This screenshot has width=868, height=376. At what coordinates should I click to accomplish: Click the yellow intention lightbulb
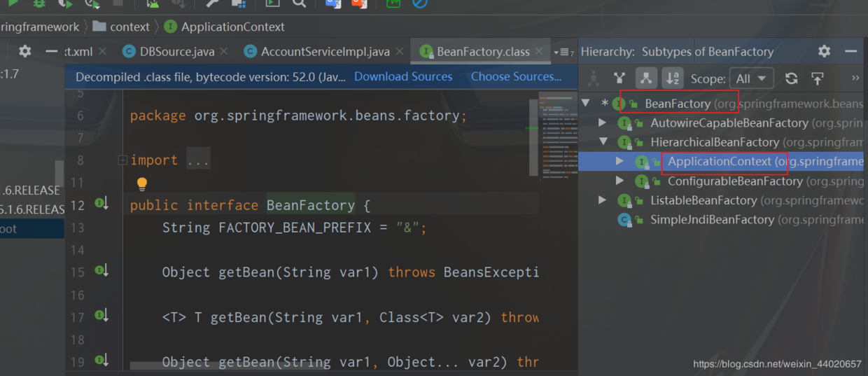(x=142, y=184)
